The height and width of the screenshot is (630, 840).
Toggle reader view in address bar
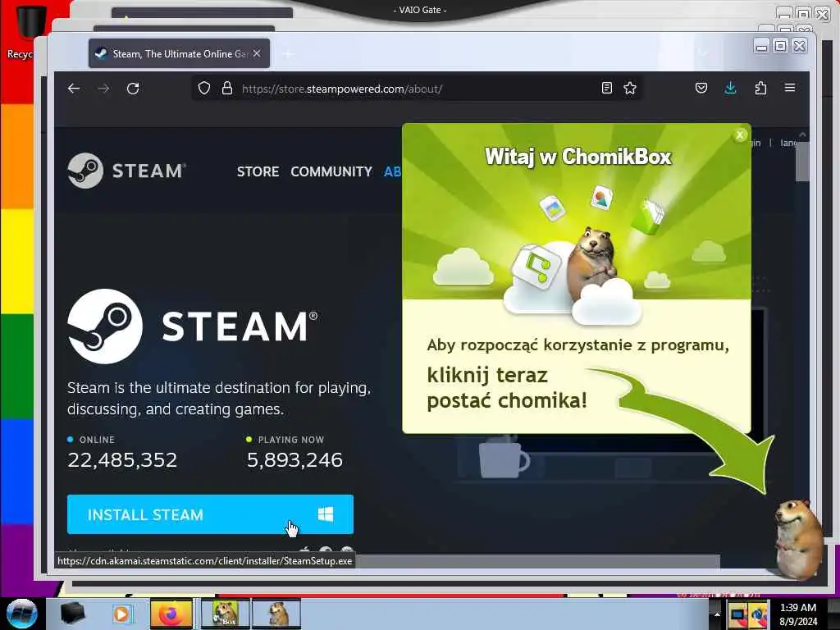[x=606, y=88]
